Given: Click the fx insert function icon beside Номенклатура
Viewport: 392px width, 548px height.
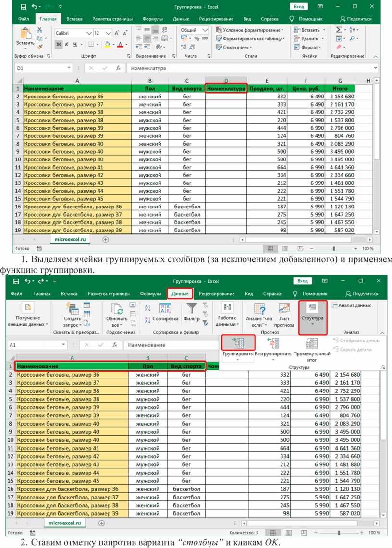Looking at the screenshot, I should click(x=119, y=68).
